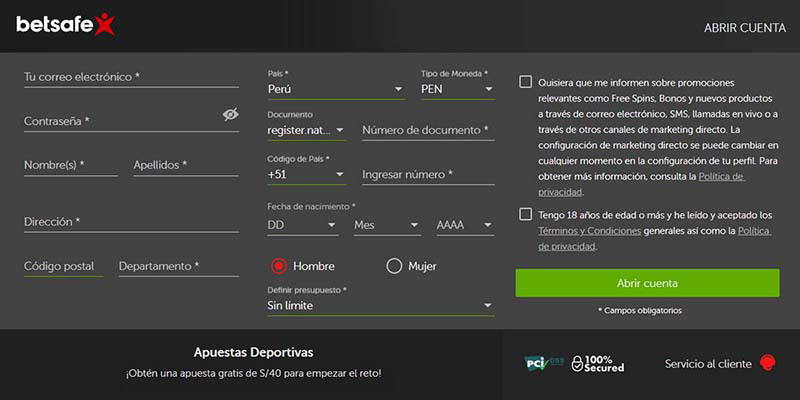800x400 pixels.
Task: Select the Mujer radio button
Action: point(394,266)
